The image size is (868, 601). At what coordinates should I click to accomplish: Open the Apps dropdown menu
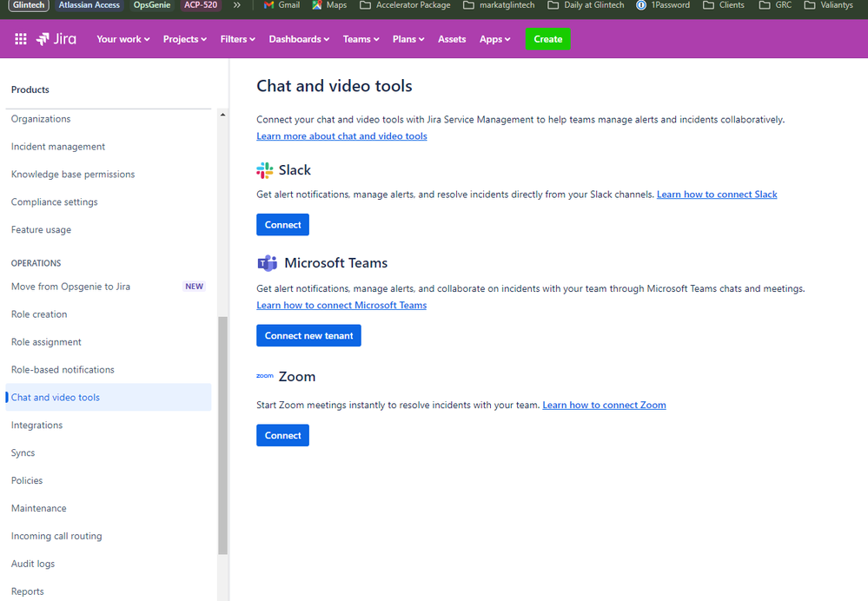click(x=494, y=39)
